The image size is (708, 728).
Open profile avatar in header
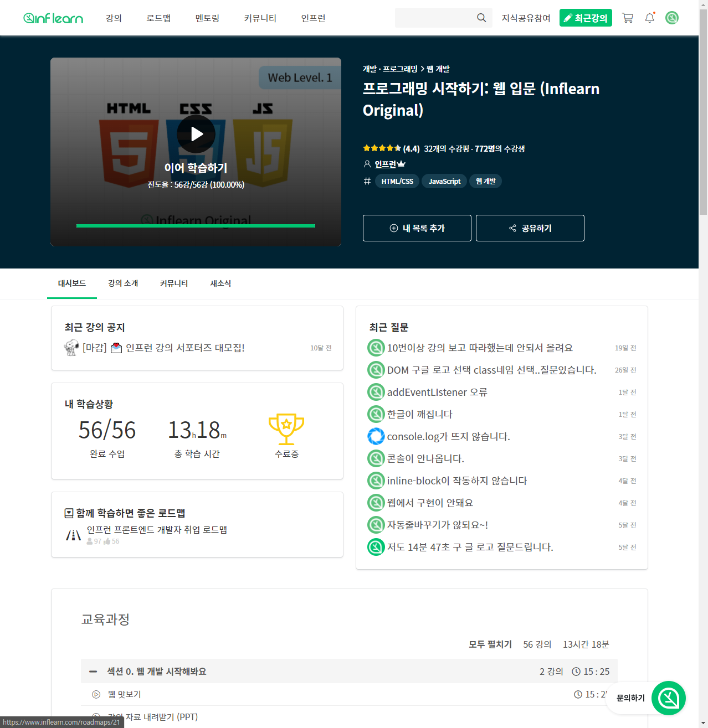pyautogui.click(x=672, y=18)
